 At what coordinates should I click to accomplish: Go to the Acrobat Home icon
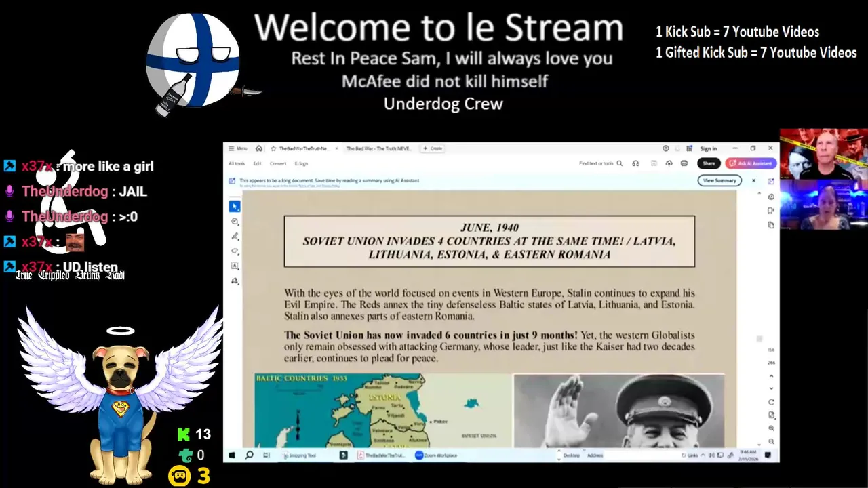pos(258,148)
